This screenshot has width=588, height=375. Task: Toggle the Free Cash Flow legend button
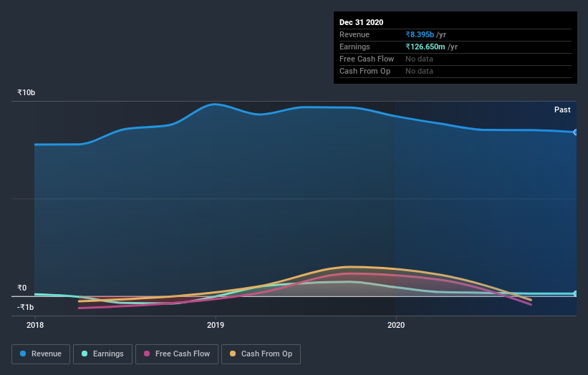[x=177, y=354]
